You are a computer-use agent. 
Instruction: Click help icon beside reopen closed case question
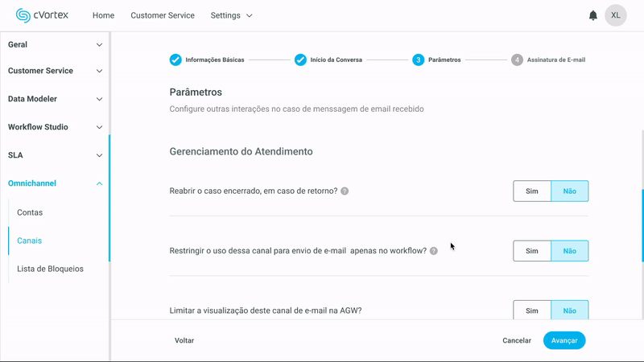point(345,191)
